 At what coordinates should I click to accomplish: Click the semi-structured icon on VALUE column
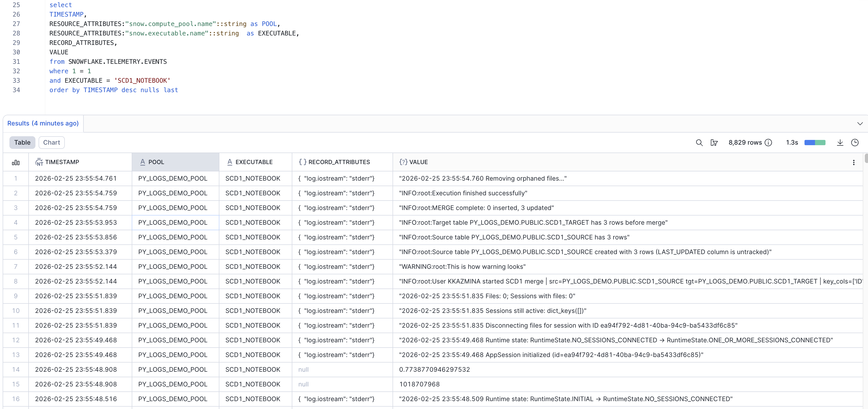(x=403, y=162)
